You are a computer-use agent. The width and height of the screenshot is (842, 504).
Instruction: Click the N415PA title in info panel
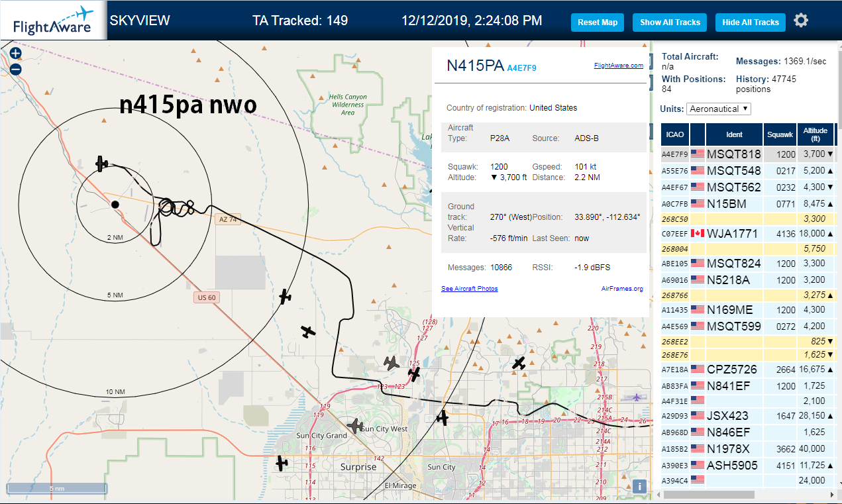pyautogui.click(x=475, y=65)
